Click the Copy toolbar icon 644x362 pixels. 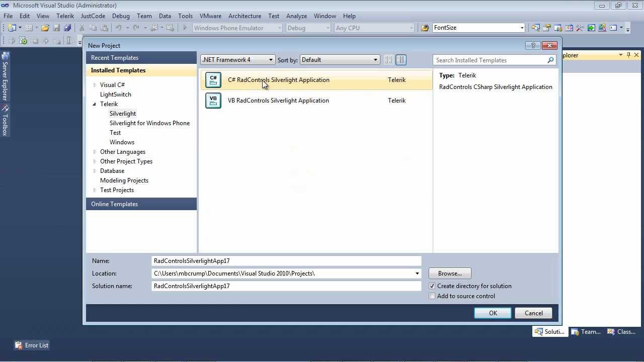click(x=93, y=28)
